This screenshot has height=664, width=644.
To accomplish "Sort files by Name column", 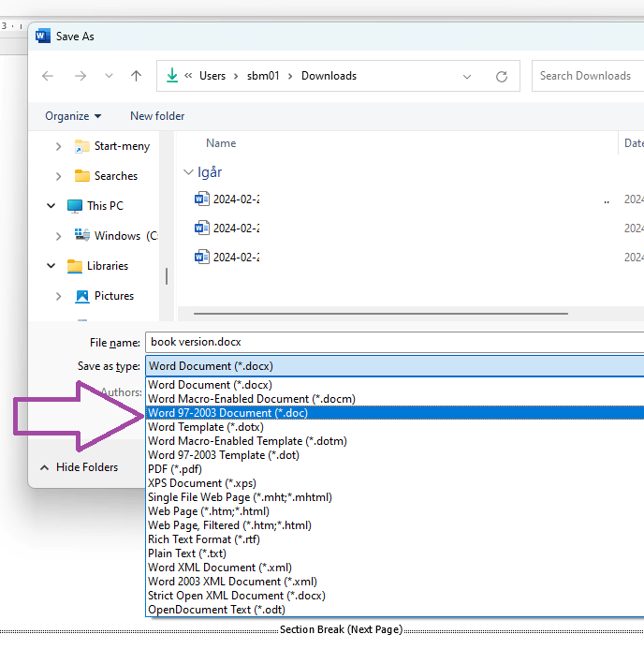I will click(x=221, y=143).
